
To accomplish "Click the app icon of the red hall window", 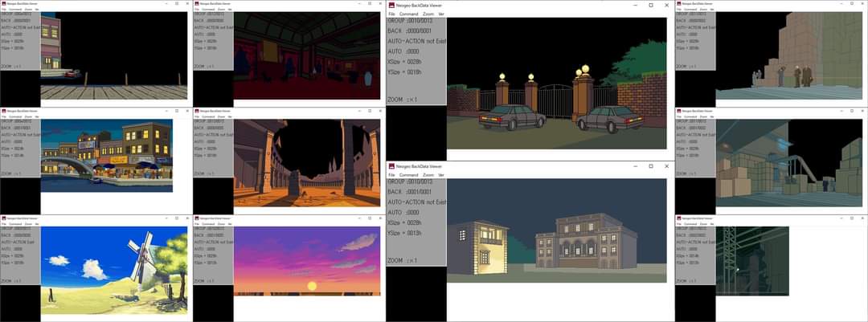I will click(x=197, y=2).
